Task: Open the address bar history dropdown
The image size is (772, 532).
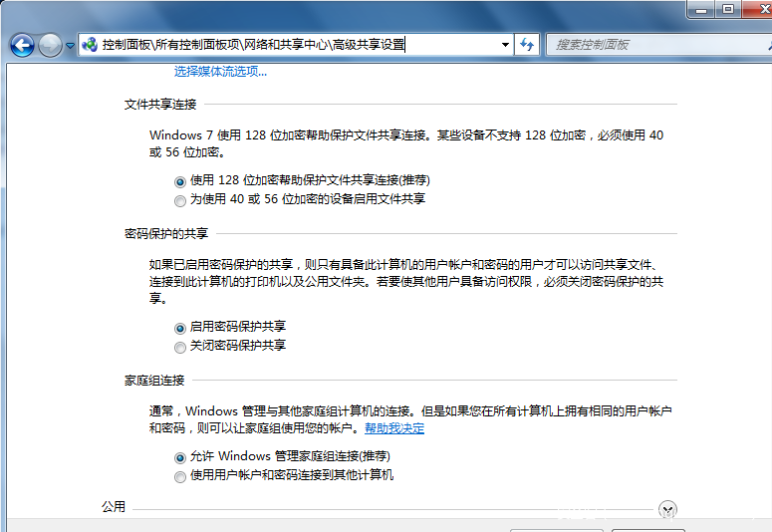Action: click(x=505, y=45)
